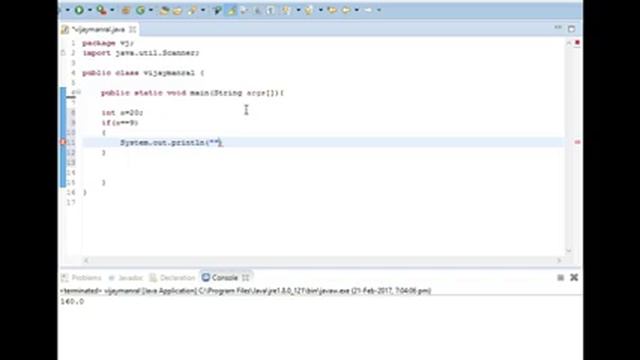The height and width of the screenshot is (360, 640).
Task: Run the program with the green Run button
Action: point(79,10)
